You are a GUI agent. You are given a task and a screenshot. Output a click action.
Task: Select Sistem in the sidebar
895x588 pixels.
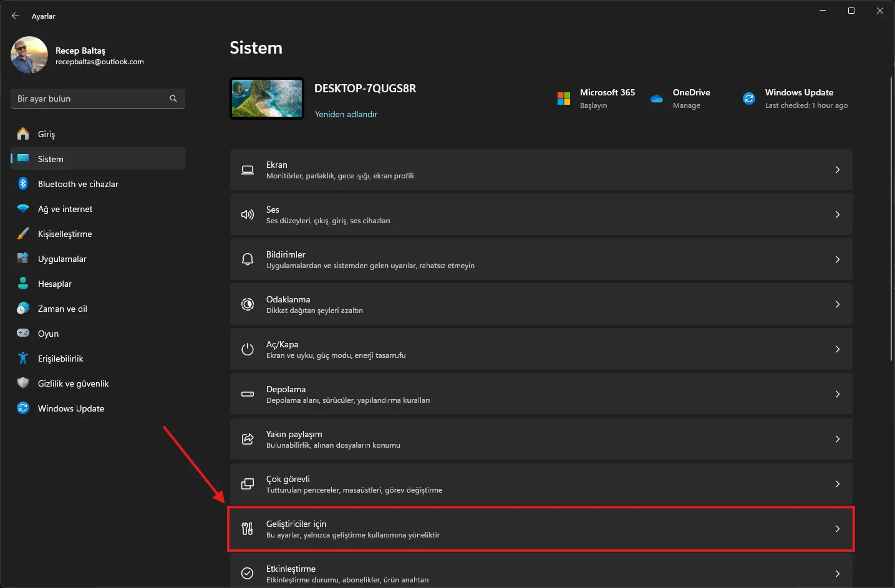98,158
